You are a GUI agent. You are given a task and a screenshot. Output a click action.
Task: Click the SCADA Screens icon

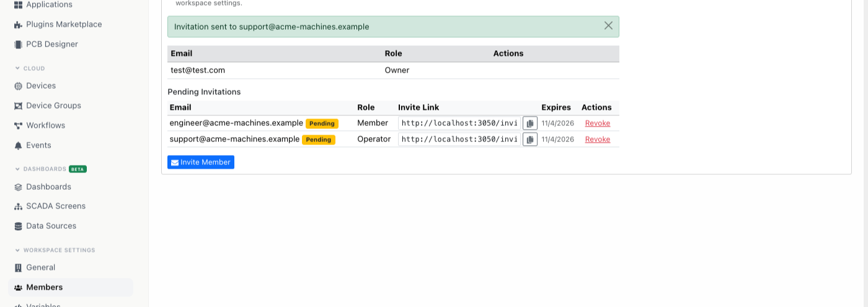pyautogui.click(x=18, y=207)
